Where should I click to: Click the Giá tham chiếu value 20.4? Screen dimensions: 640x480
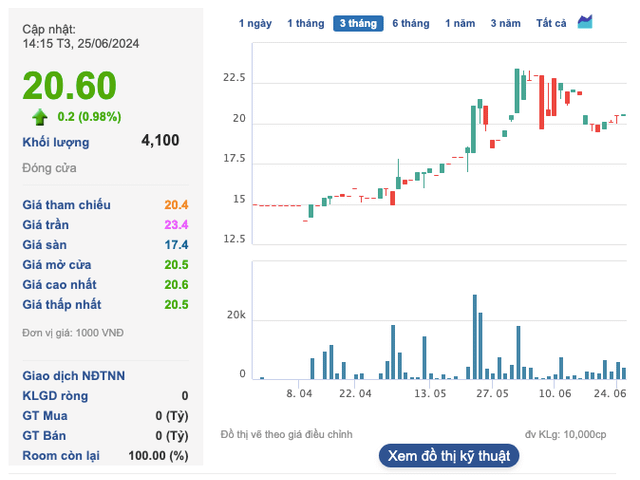tap(177, 205)
